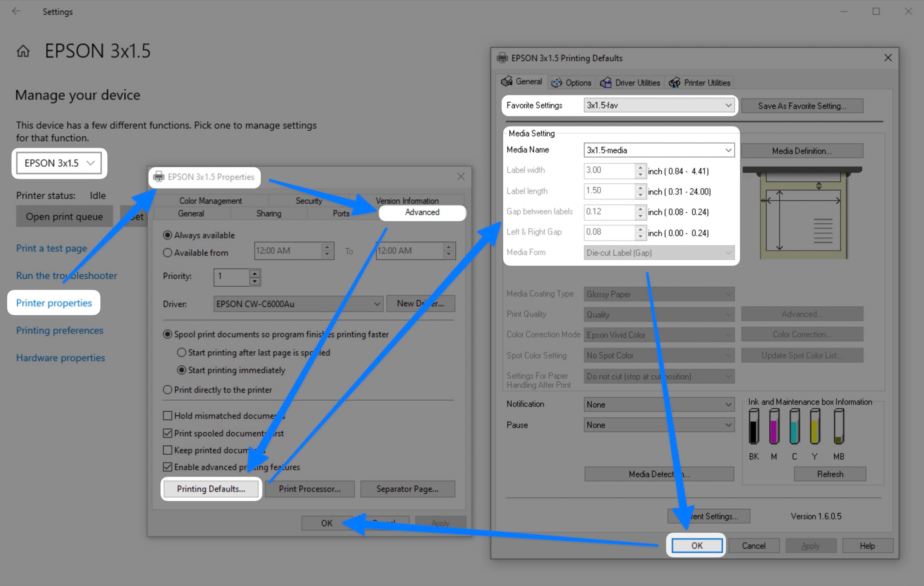Open the Driver Utilities tab icon

tap(606, 82)
